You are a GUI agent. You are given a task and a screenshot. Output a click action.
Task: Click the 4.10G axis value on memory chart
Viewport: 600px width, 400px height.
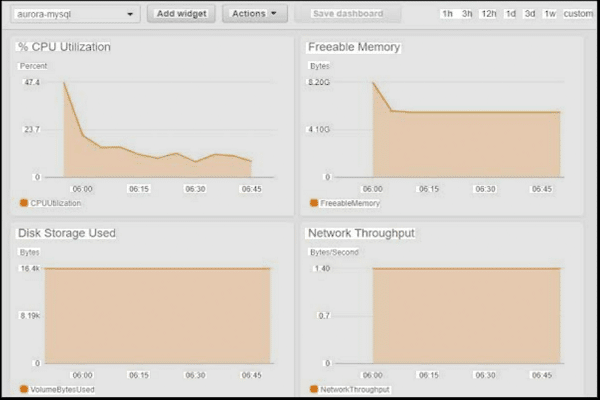coord(319,129)
